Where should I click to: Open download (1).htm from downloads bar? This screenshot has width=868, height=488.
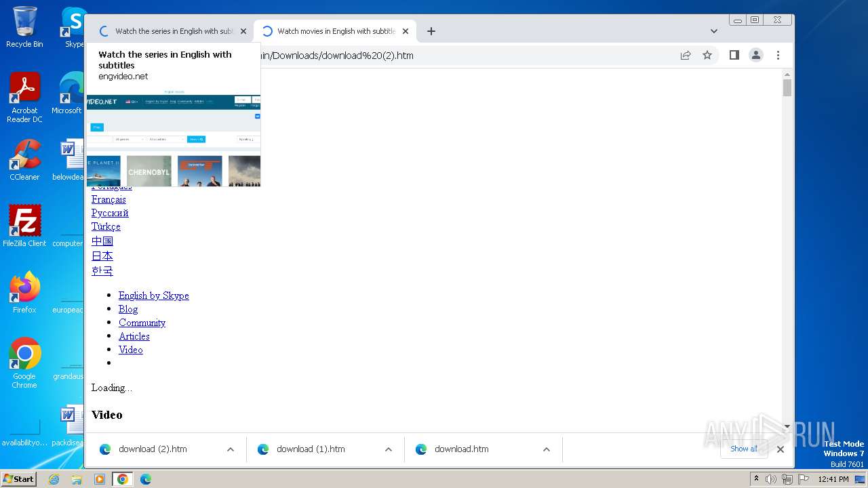coord(311,449)
